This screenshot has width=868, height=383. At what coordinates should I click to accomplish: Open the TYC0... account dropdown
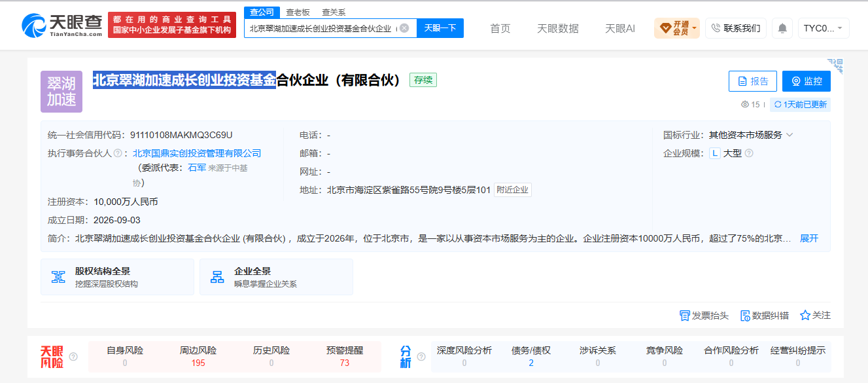coord(824,28)
